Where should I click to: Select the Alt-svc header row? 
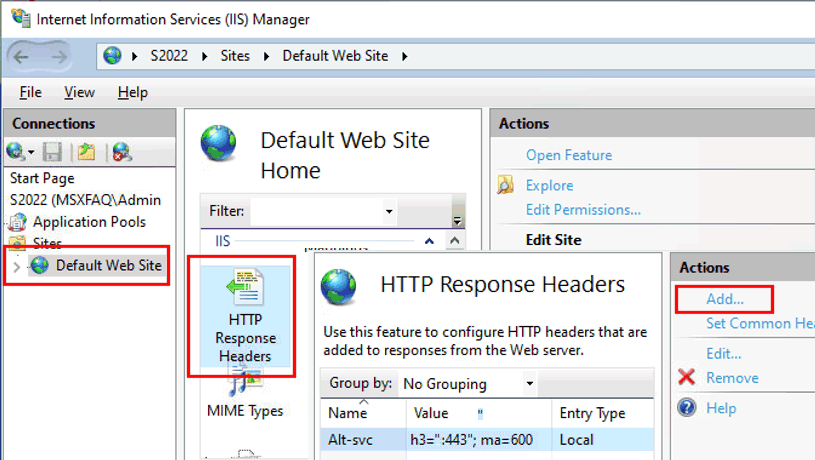487,440
